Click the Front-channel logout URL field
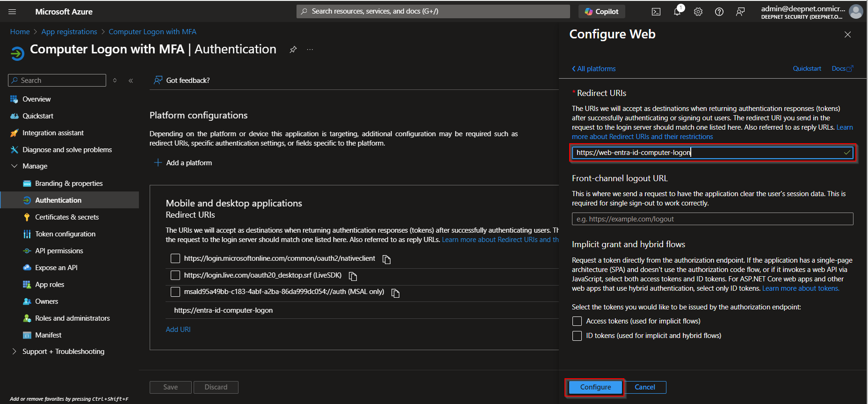This screenshot has height=404, width=868. click(x=712, y=219)
